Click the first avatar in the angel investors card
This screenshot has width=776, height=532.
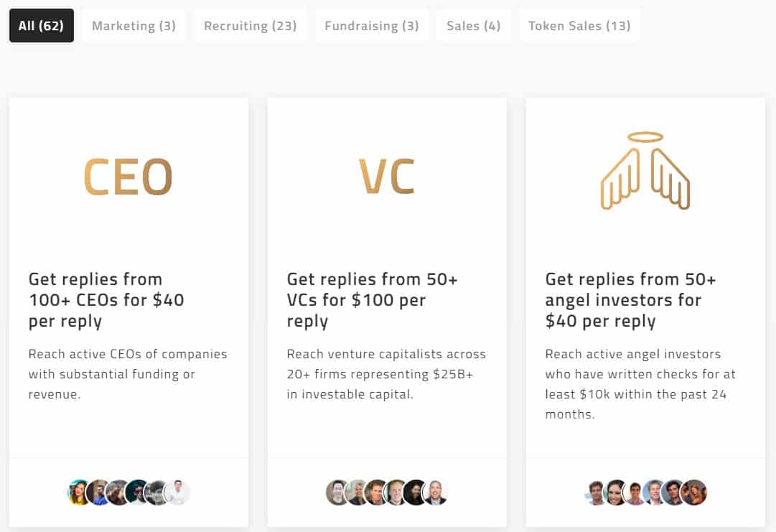pos(597,493)
